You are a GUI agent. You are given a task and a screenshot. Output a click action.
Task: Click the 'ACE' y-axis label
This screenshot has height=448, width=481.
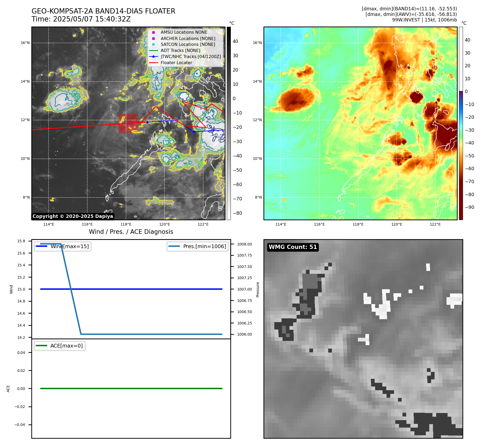(8, 389)
